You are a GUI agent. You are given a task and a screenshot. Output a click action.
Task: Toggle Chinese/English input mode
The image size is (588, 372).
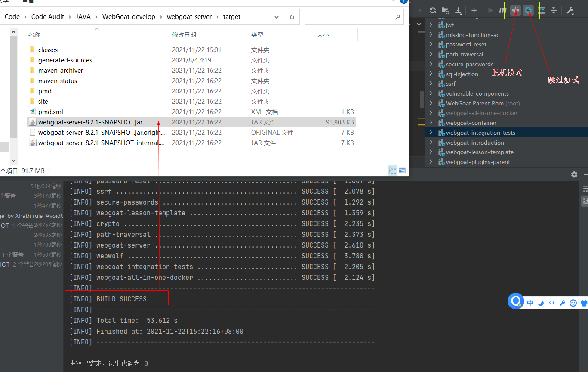(x=530, y=303)
